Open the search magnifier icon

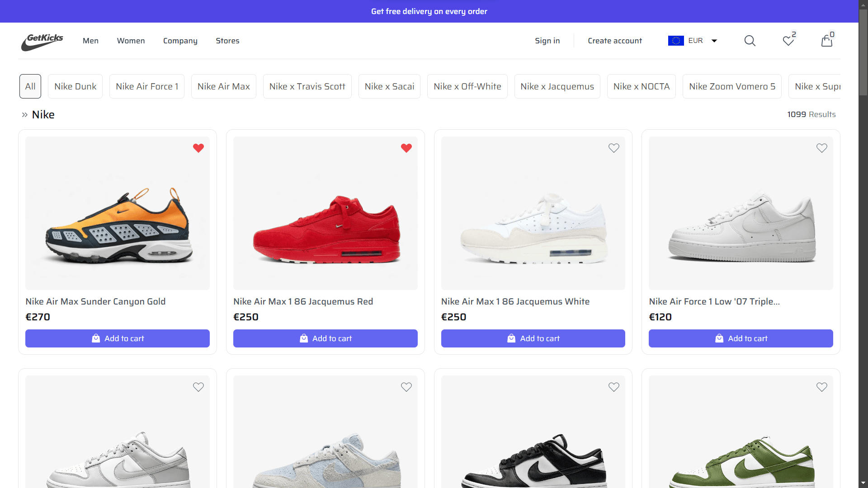click(750, 41)
